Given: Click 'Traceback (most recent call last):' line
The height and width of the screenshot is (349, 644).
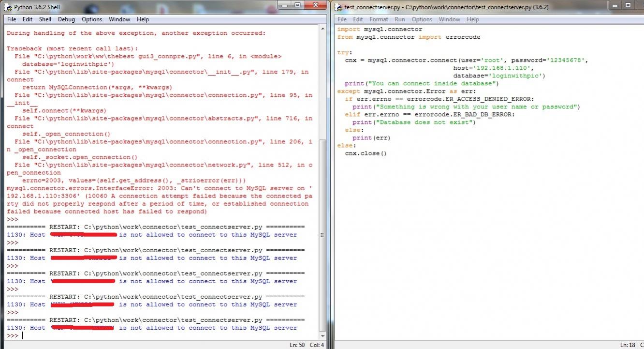Looking at the screenshot, I should (x=72, y=49).
